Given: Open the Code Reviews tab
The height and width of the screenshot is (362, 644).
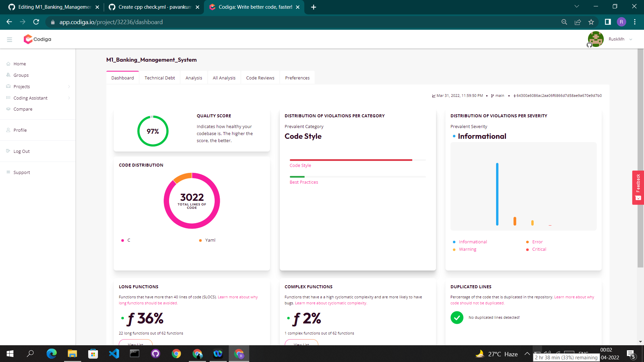Looking at the screenshot, I should click(260, 77).
